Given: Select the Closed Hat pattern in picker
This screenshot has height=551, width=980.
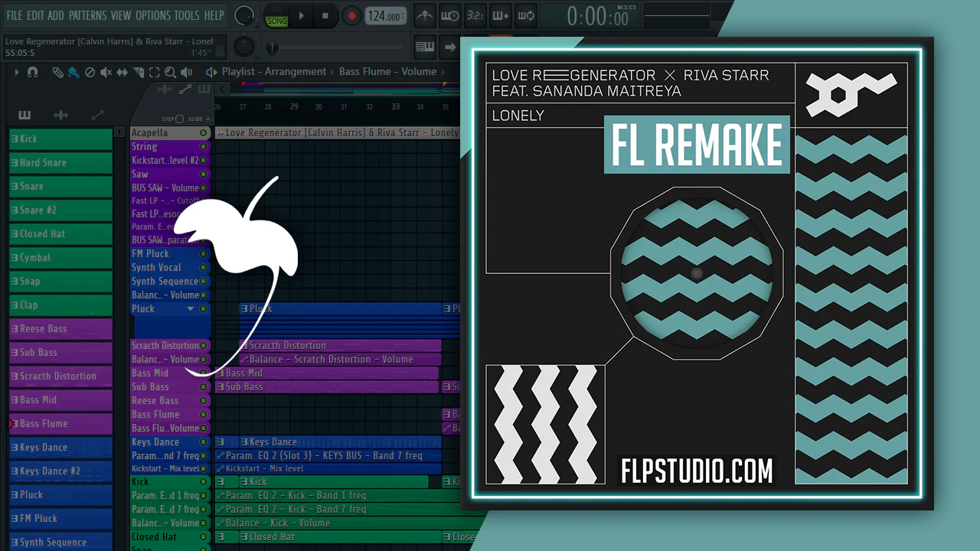Looking at the screenshot, I should click(60, 234).
